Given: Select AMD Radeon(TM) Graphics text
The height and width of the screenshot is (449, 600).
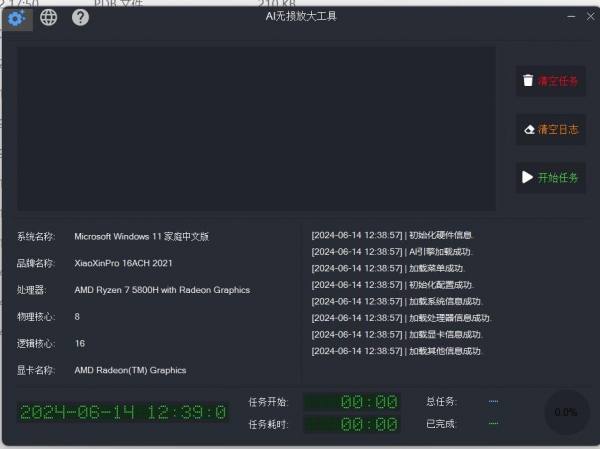Looking at the screenshot, I should (130, 370).
